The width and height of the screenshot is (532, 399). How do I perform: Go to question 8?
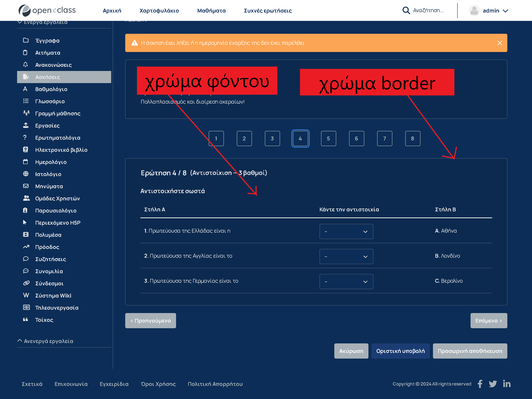412,138
